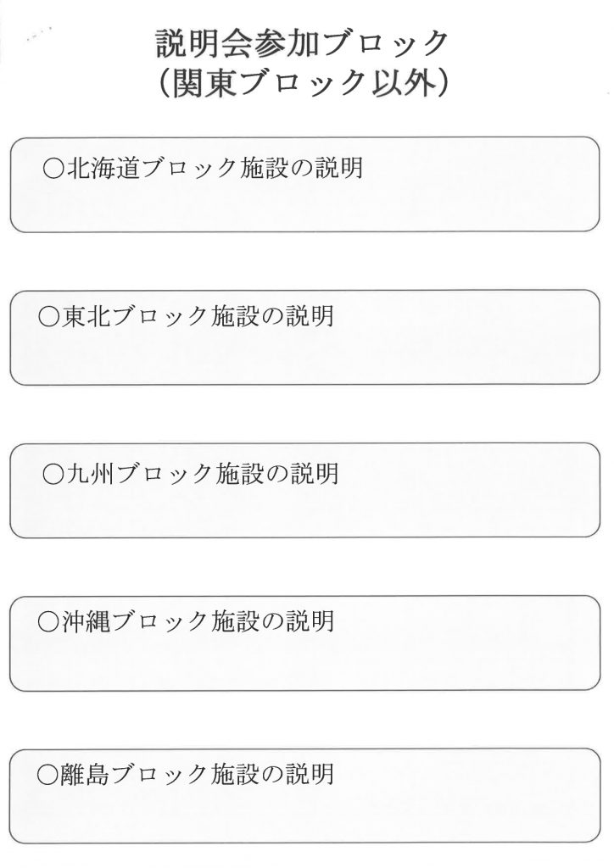
Task: Select the circle before 離島ブロック施設の説明
Action: (47, 775)
